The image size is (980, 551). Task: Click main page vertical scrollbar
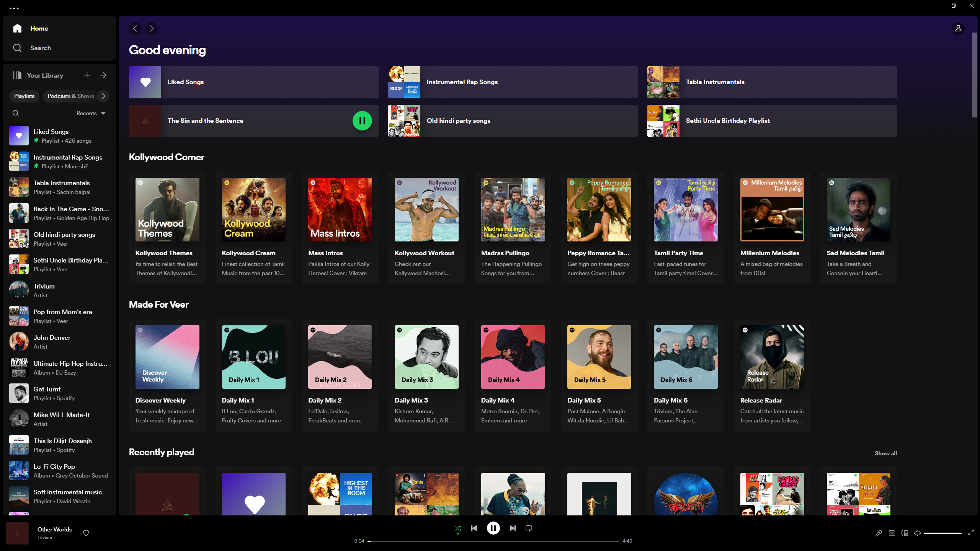click(974, 75)
